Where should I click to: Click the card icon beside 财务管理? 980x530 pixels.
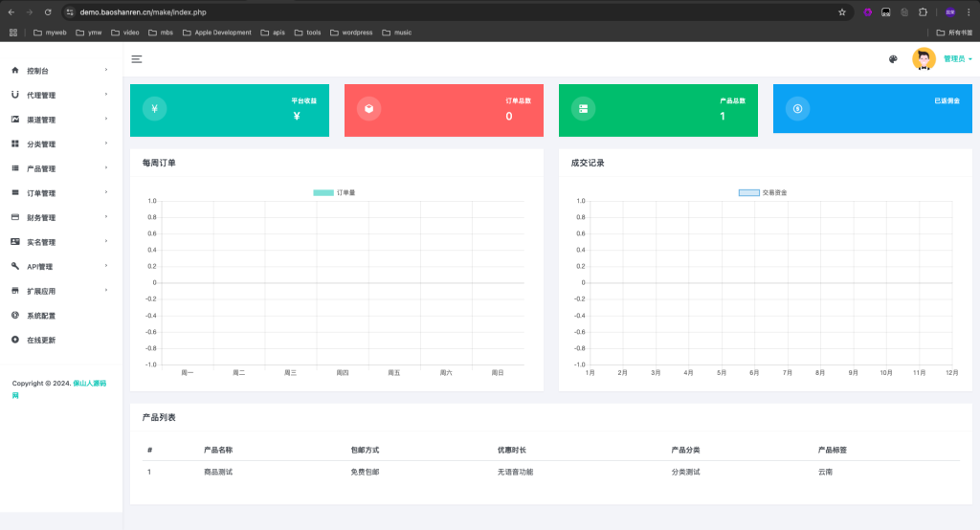point(15,217)
